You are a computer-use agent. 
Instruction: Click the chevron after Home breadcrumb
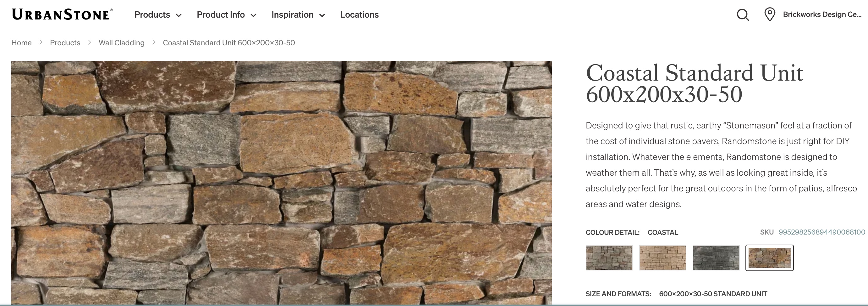click(x=41, y=42)
